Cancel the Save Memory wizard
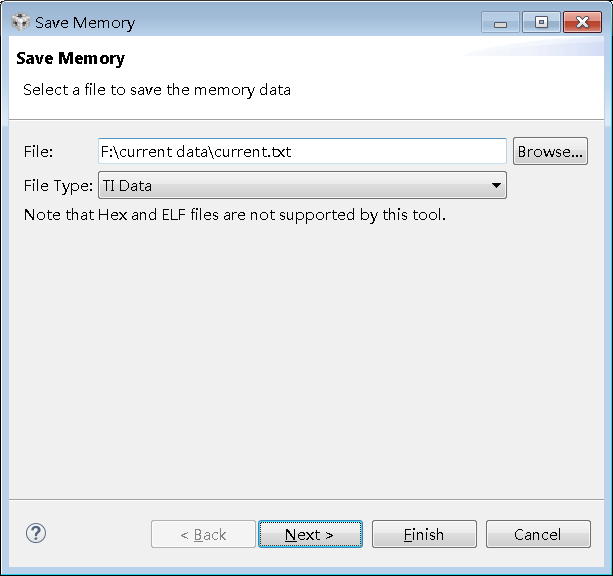The image size is (613, 576). tap(537, 534)
